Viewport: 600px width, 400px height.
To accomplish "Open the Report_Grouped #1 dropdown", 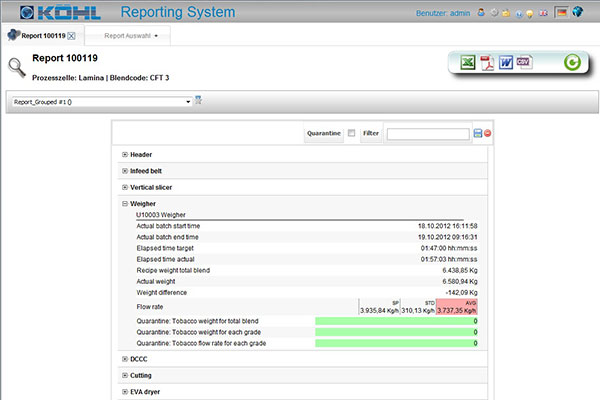I will [188, 101].
